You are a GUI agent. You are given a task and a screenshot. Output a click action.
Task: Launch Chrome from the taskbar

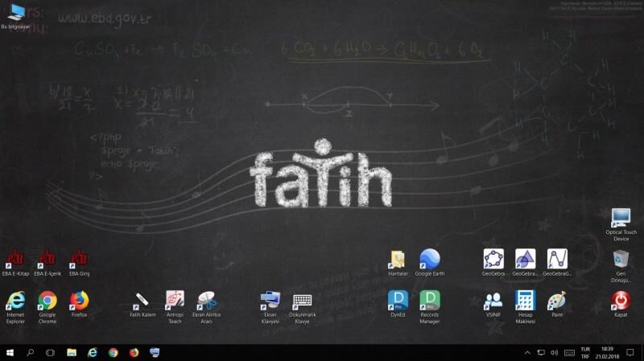113,352
